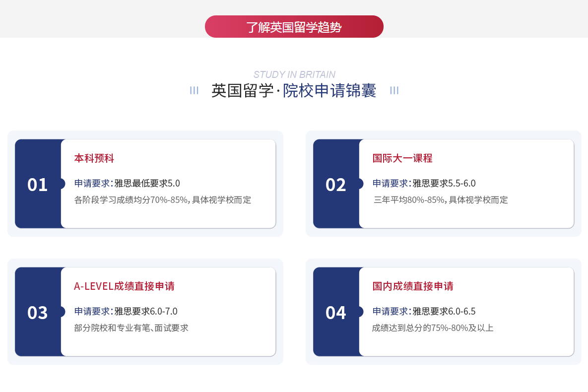Click the 02 number badge
The height and width of the screenshot is (392, 588).
coord(336,185)
